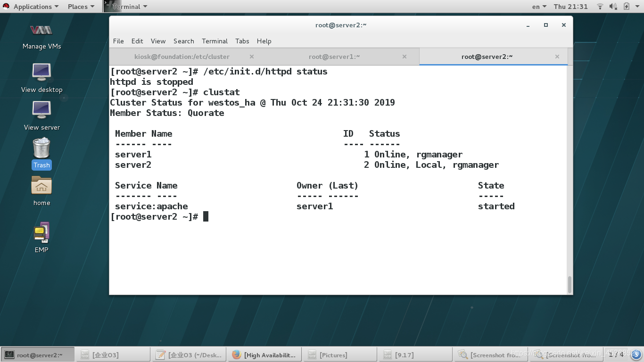Click terminal icon on root@server2 taskbar button
The image size is (644, 362).
click(9, 355)
